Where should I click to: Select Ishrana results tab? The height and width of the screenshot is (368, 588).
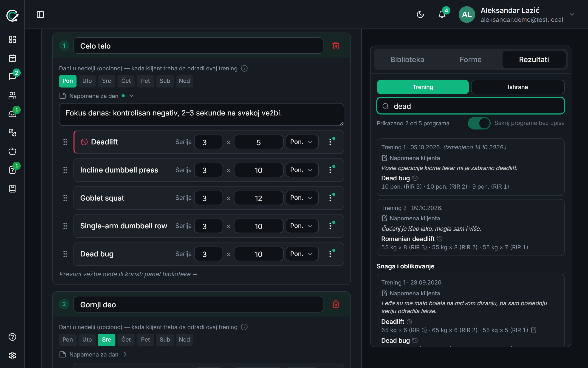coord(517,87)
